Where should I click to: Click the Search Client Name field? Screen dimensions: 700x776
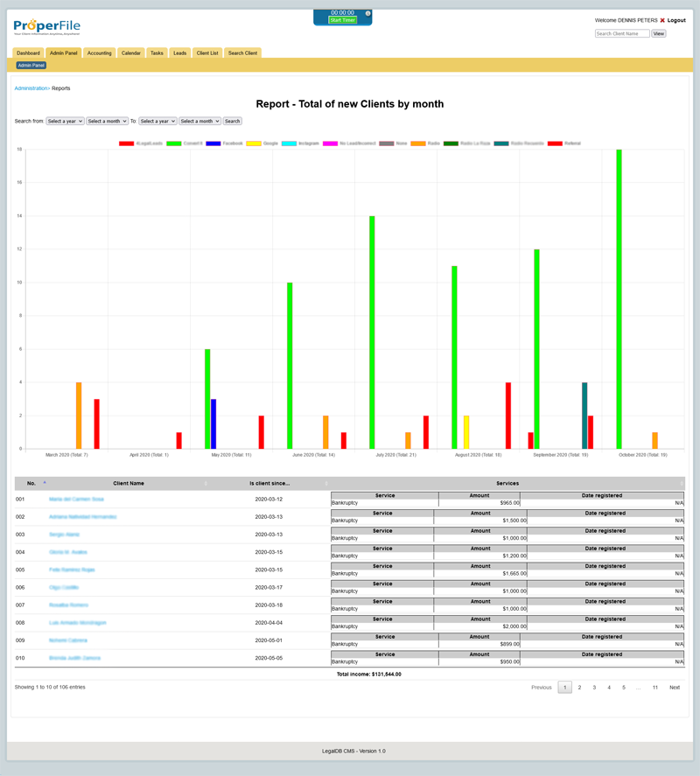(622, 33)
